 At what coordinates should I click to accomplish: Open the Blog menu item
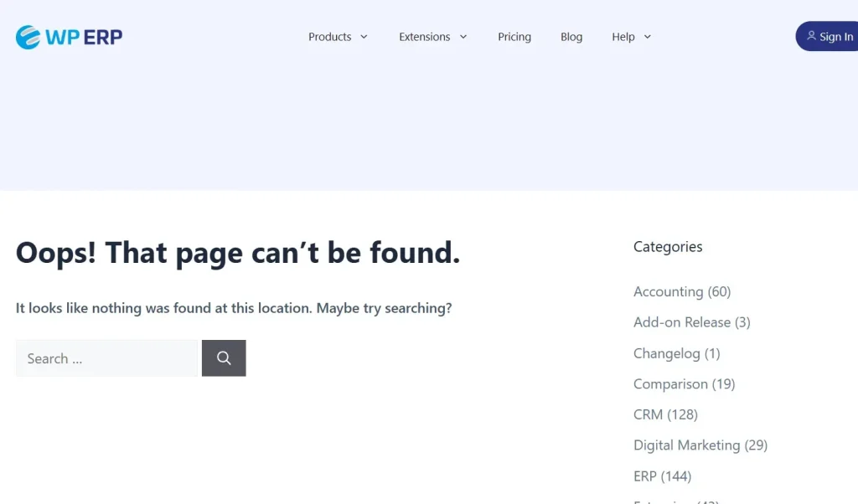coord(571,37)
